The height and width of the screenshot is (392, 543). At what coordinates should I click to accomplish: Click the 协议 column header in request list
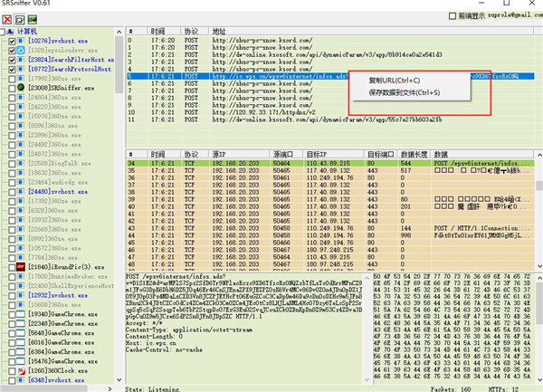point(192,30)
